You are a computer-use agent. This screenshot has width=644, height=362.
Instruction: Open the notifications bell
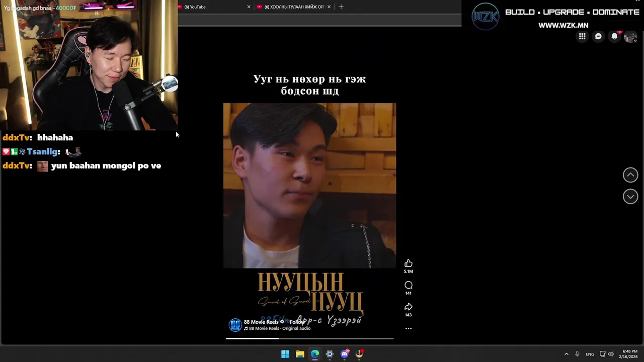(614, 36)
